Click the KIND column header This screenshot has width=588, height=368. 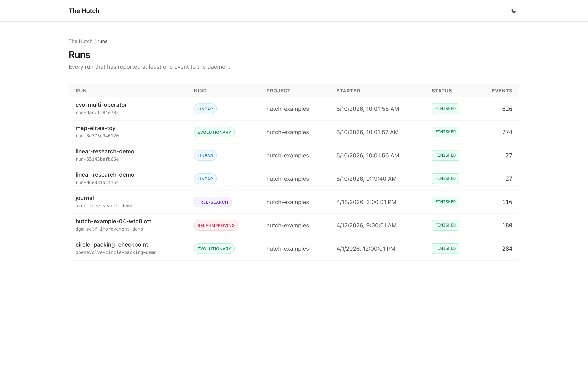coord(200,91)
